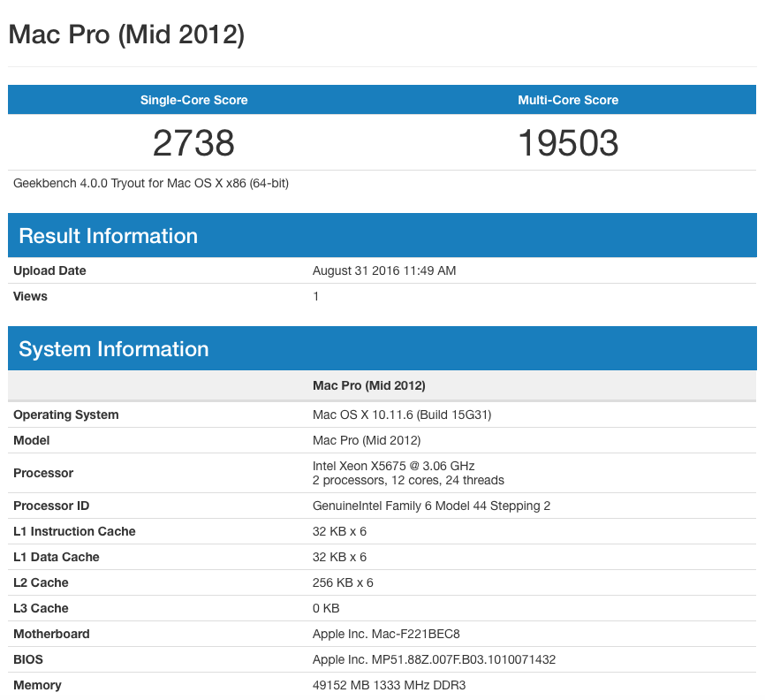Click GenuineIntel Family 6 Model 44 Stepping 2
This screenshot has height=700, width=765.
tap(431, 506)
